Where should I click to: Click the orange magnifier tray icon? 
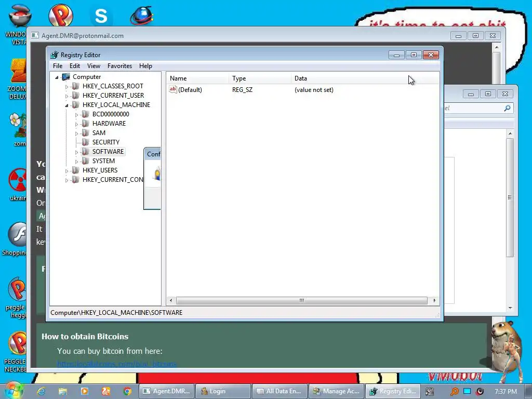tap(454, 391)
